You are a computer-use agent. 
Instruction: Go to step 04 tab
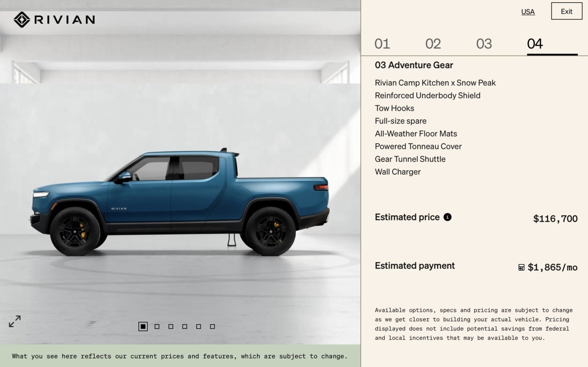tap(535, 44)
